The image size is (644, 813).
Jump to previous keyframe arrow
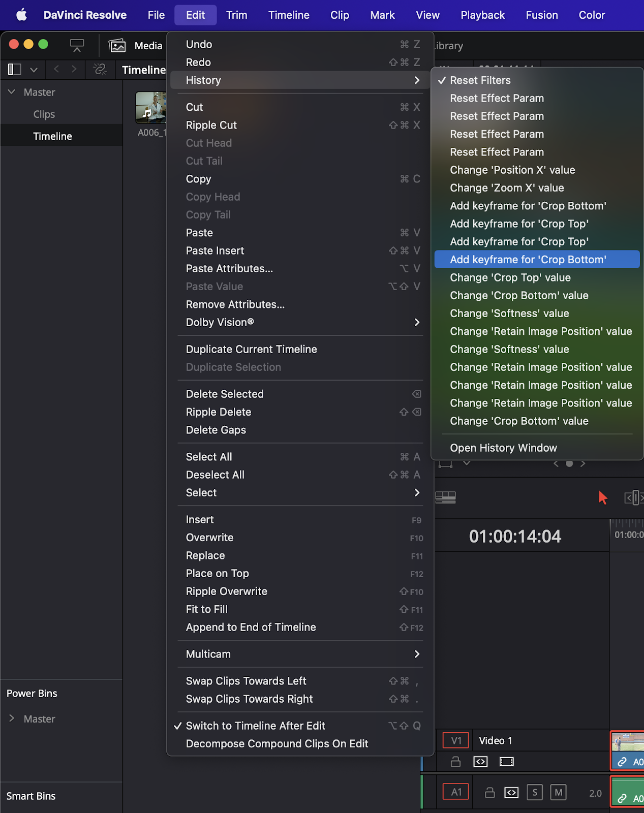click(x=556, y=463)
